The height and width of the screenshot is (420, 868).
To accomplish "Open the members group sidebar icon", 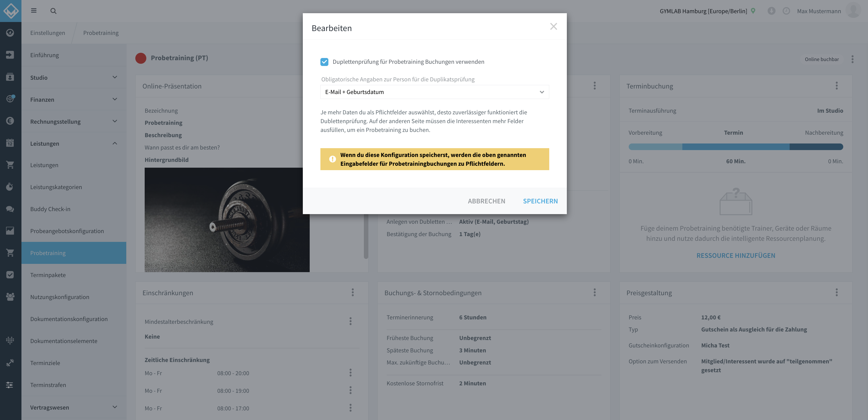I will tap(10, 297).
